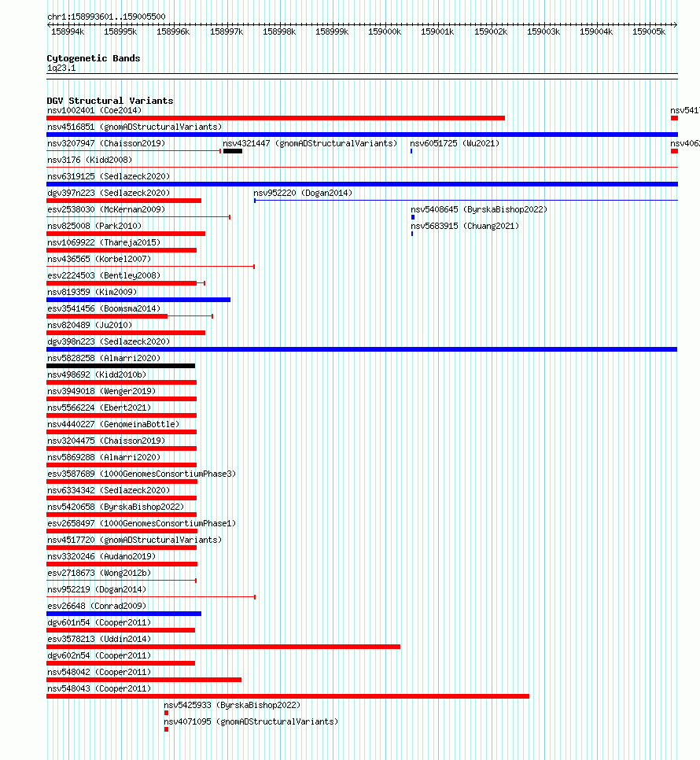Click nsv3320246 (Audano2019) label
Viewport: 700px width, 760px height.
[101, 556]
